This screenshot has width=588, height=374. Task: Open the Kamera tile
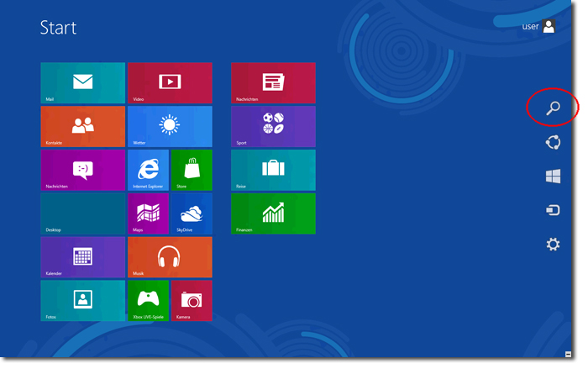[192, 301]
